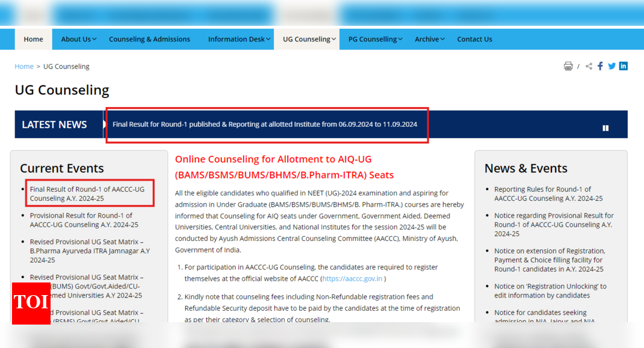Open Notice on 'Registration Unlocking' link
This screenshot has height=348, width=644.
pyautogui.click(x=550, y=290)
